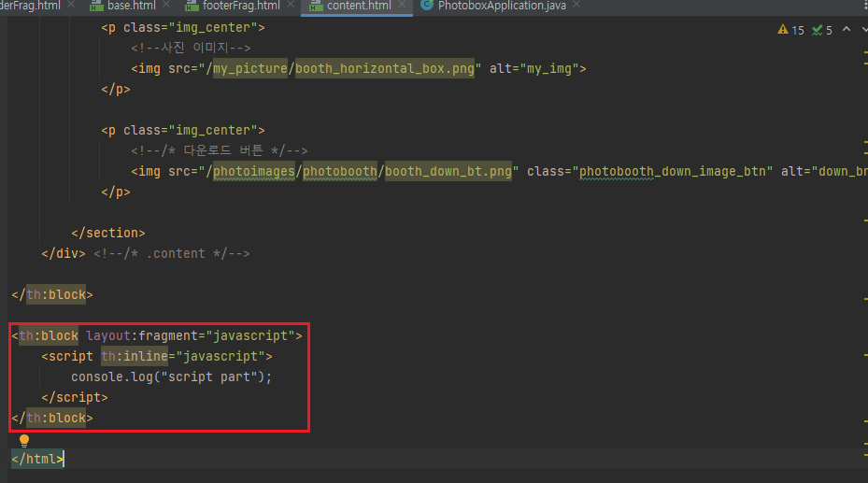Click the my_picture path segment
The width and height of the screenshot is (868, 483).
250,68
